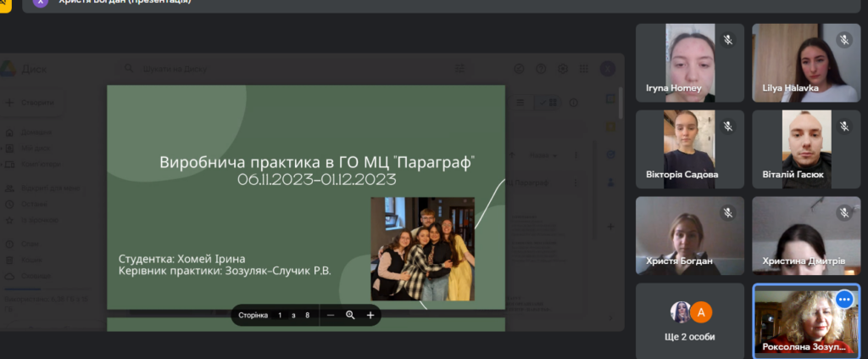Select the Вікторія Садова video tile
868x359 pixels.
tap(689, 149)
